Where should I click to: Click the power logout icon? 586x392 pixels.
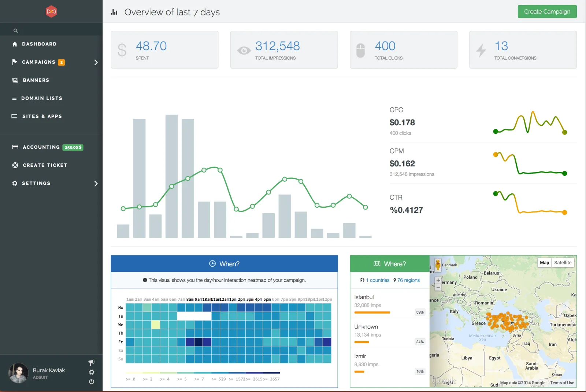tap(92, 382)
